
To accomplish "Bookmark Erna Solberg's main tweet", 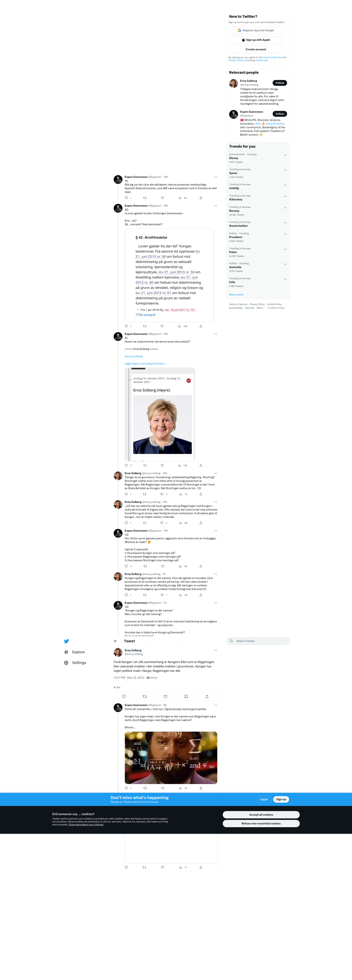I will coord(186,697).
